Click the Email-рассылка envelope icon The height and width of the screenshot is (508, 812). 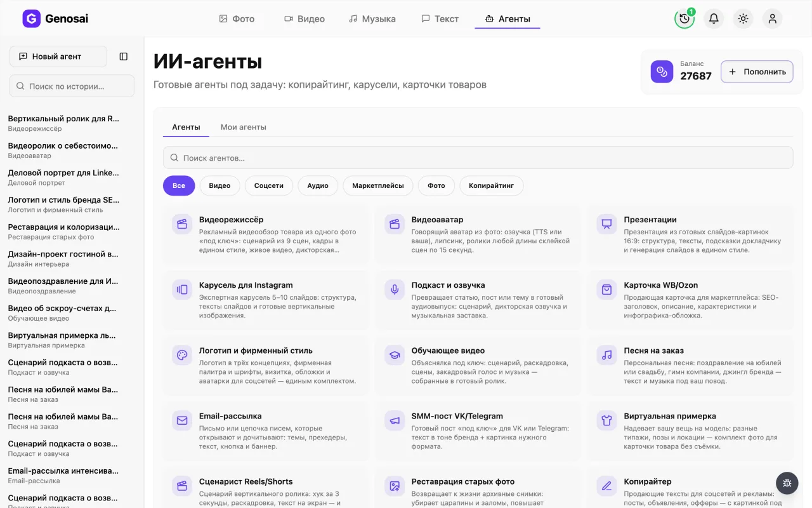point(182,420)
